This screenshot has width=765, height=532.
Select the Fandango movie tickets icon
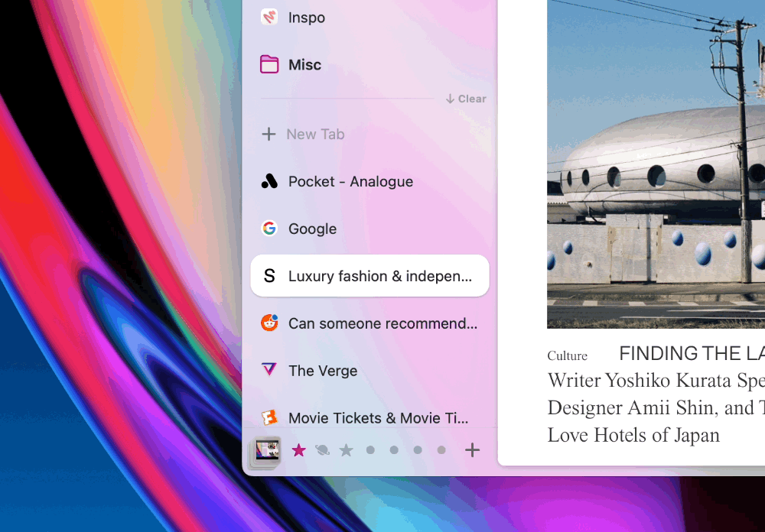click(x=269, y=417)
